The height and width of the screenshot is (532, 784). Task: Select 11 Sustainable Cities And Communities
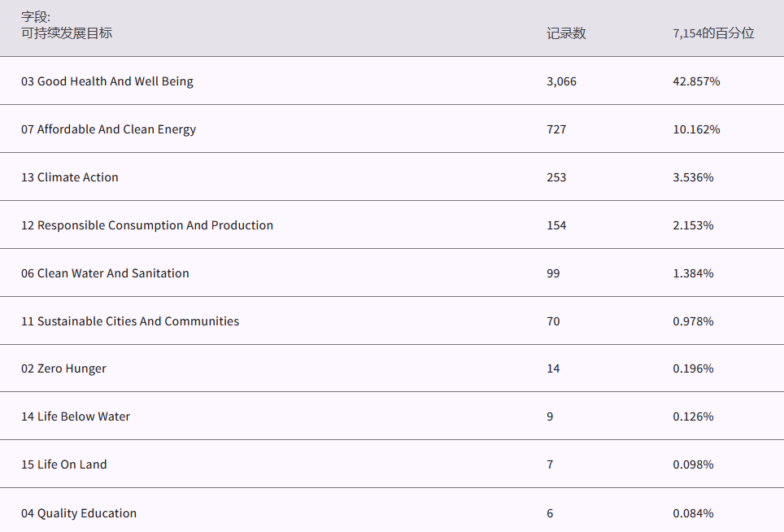[x=130, y=321]
